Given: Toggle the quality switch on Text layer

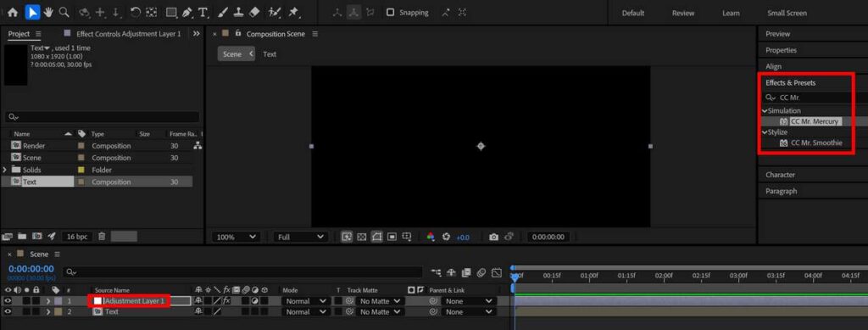Looking at the screenshot, I should 217,311.
